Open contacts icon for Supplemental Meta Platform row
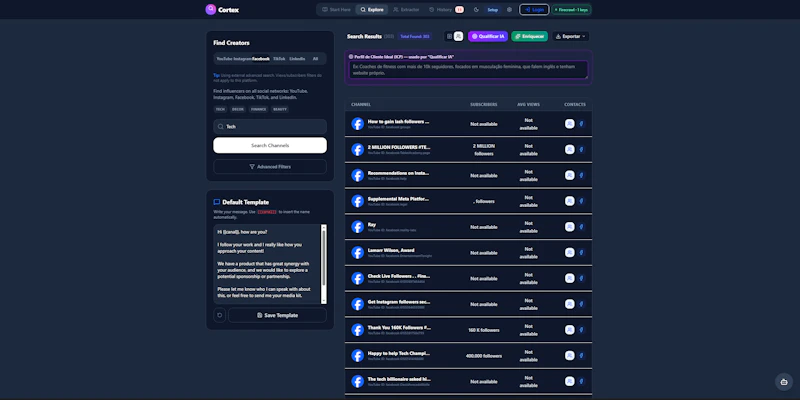 [x=570, y=201]
